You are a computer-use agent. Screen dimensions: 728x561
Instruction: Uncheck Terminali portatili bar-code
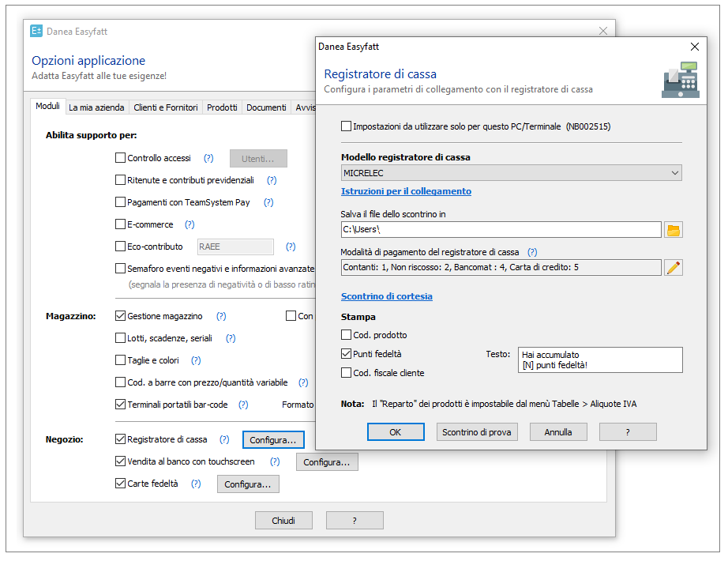click(120, 404)
